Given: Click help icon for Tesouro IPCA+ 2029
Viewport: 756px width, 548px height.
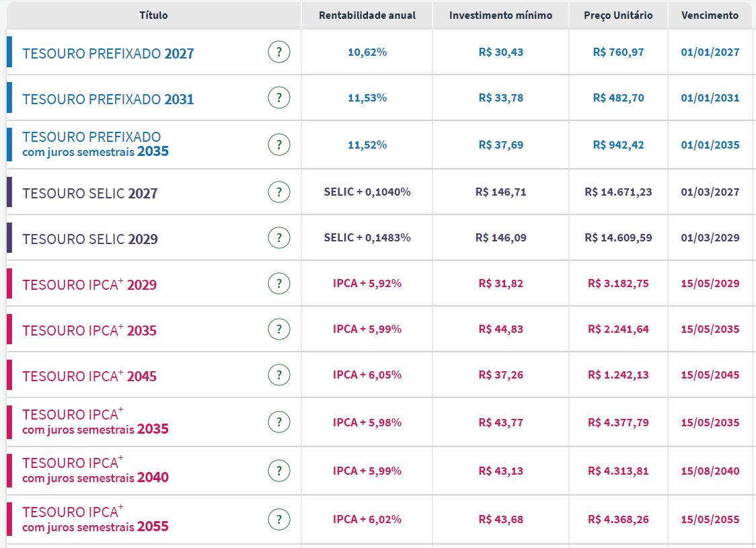Looking at the screenshot, I should click(279, 284).
